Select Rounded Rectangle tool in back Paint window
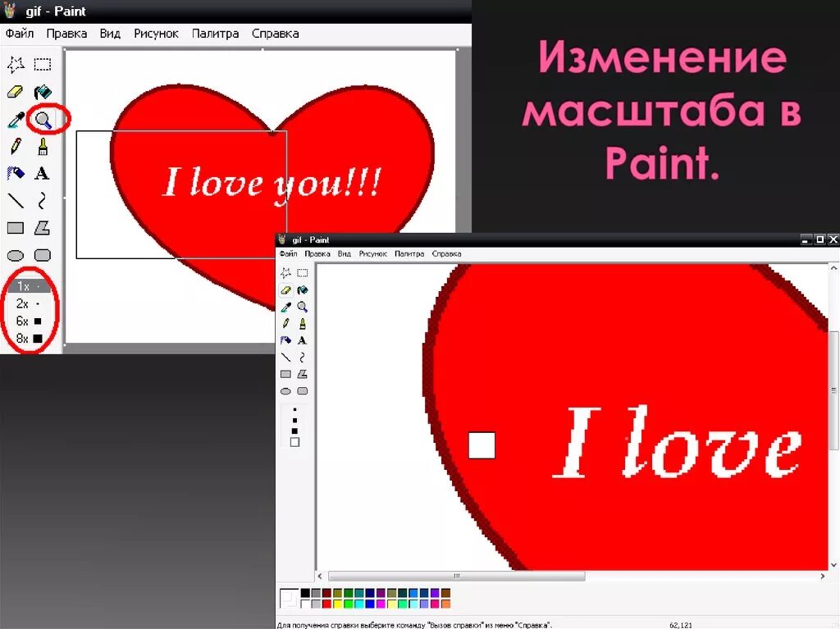Screen dimensions: 840x629 (43, 256)
